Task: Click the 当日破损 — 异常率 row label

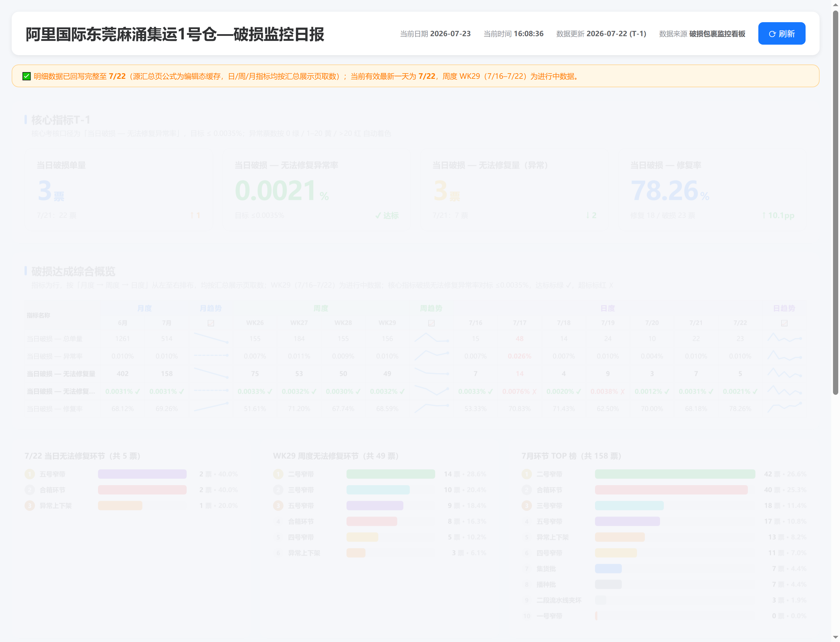Action: (54, 357)
